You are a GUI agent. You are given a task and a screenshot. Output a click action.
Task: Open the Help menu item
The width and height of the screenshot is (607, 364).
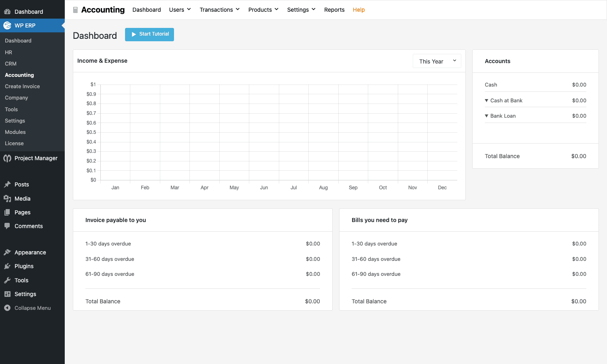pyautogui.click(x=359, y=10)
